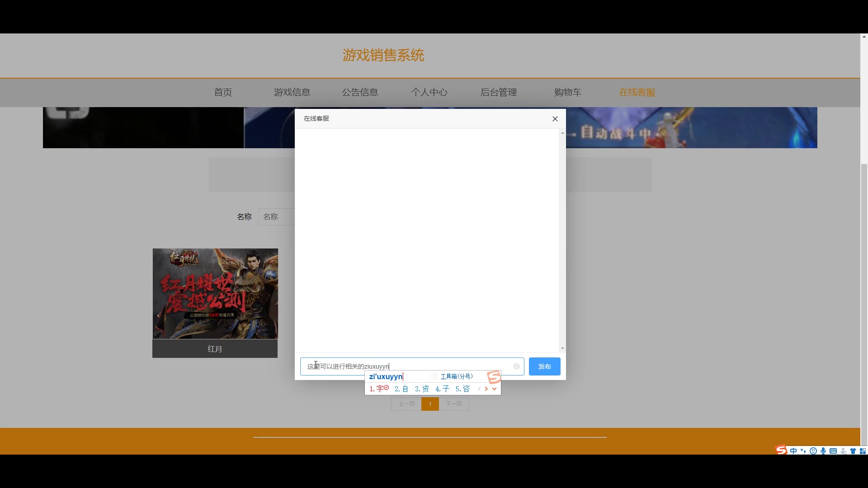Click the 游戏销售系统 site title
Screen dimensions: 868x488
click(x=383, y=55)
